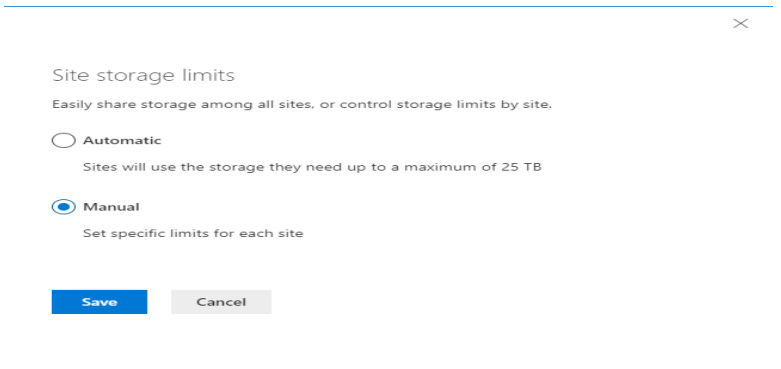Image resolution: width=781 pixels, height=369 pixels.
Task: Close the Site storage limits panel
Action: (741, 23)
